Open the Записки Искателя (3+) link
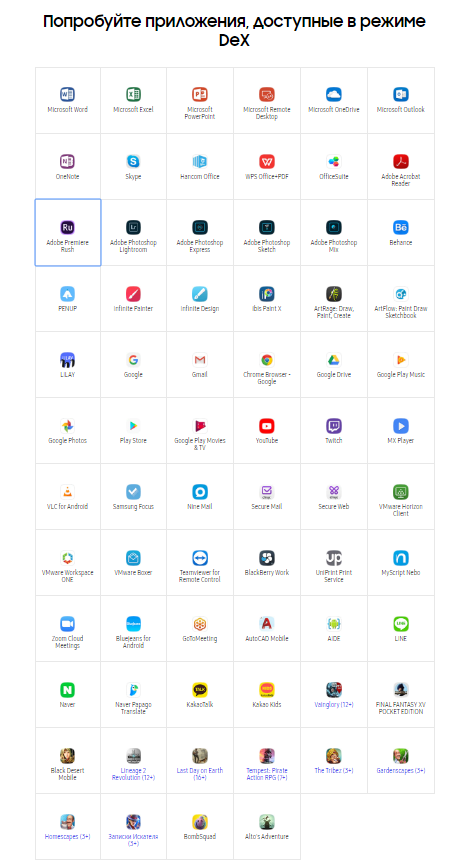The width and height of the screenshot is (451, 866). [x=133, y=841]
